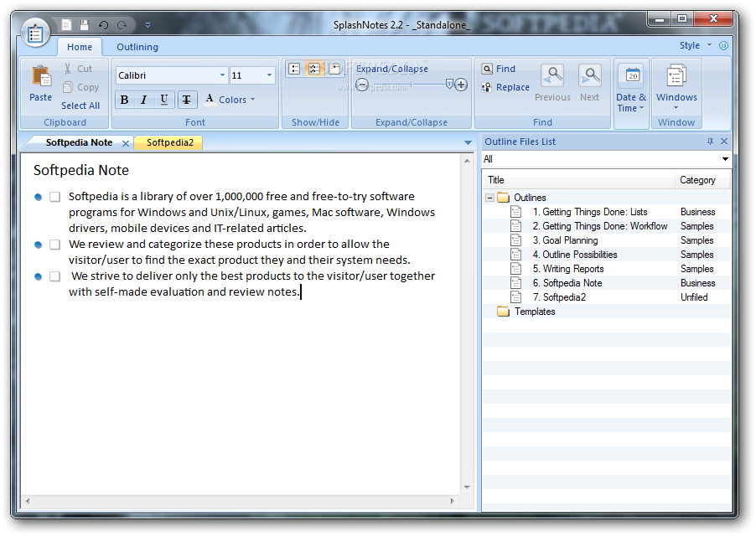Image resolution: width=756 pixels, height=536 pixels.
Task: Click the Find magnifier icon
Action: [x=487, y=69]
